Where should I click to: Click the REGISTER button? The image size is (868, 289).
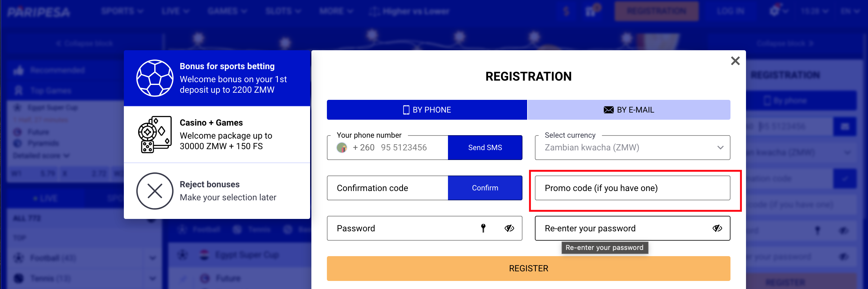(x=528, y=268)
